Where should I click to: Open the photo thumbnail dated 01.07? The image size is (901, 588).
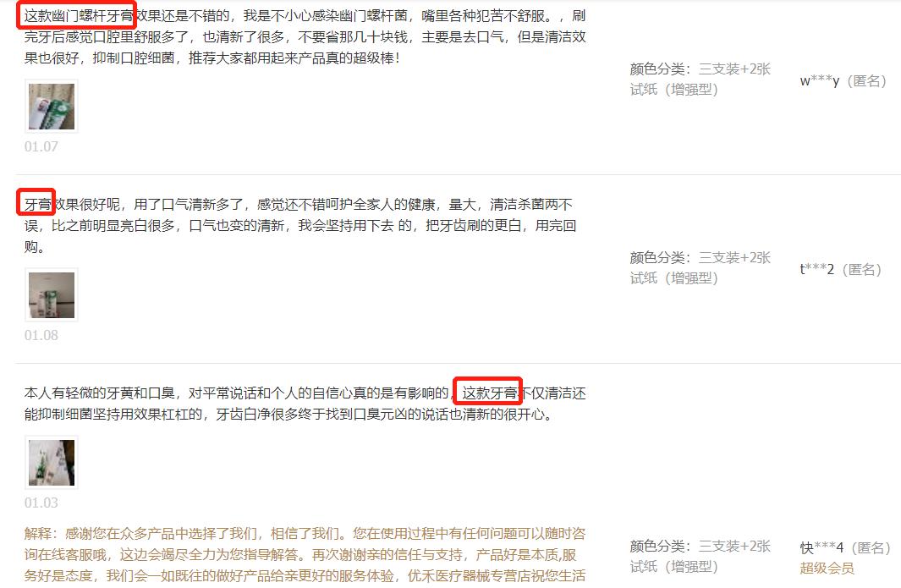point(51,107)
